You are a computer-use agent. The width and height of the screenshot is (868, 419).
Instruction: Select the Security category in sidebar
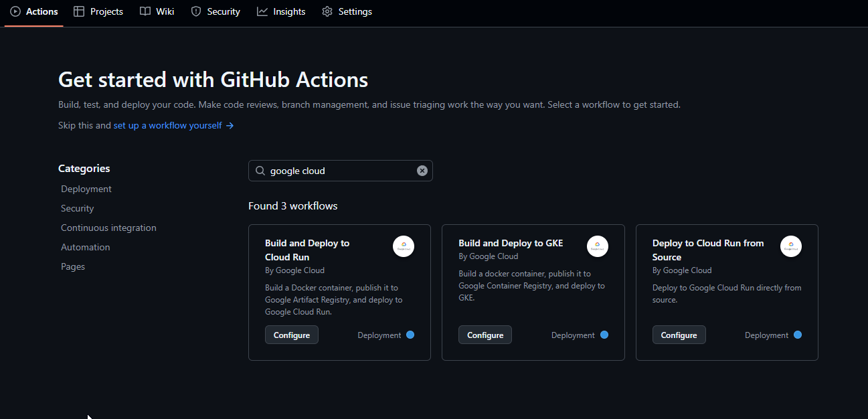point(78,208)
